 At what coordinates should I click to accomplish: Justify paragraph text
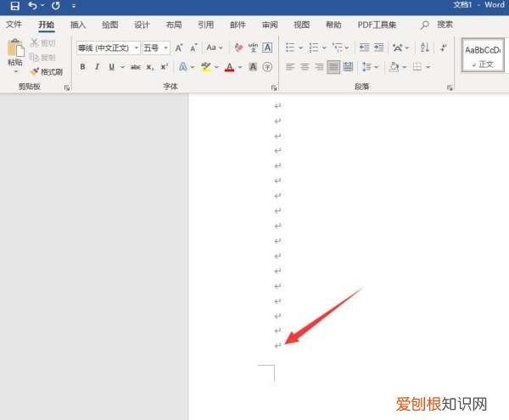(x=333, y=67)
